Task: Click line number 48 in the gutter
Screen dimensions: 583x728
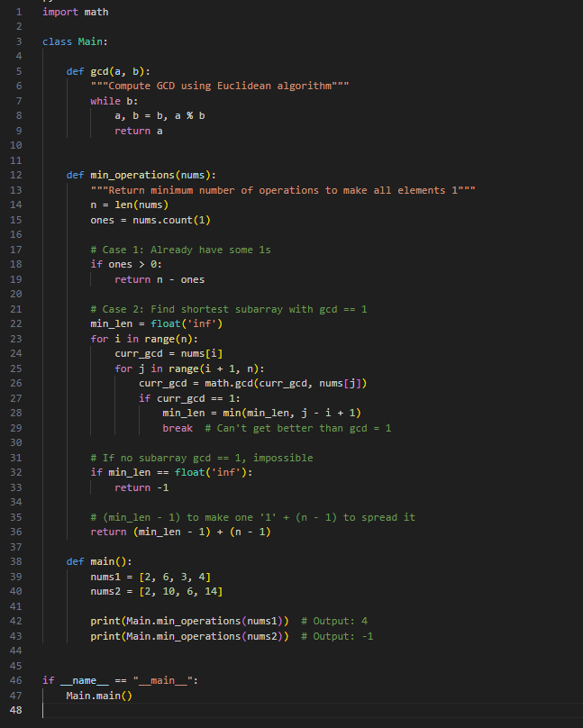Action: 16,710
